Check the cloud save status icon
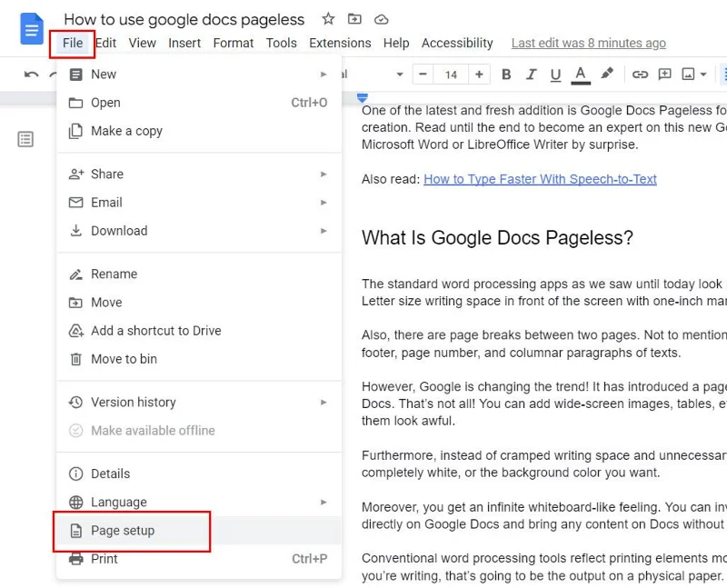727x588 pixels. [x=381, y=19]
